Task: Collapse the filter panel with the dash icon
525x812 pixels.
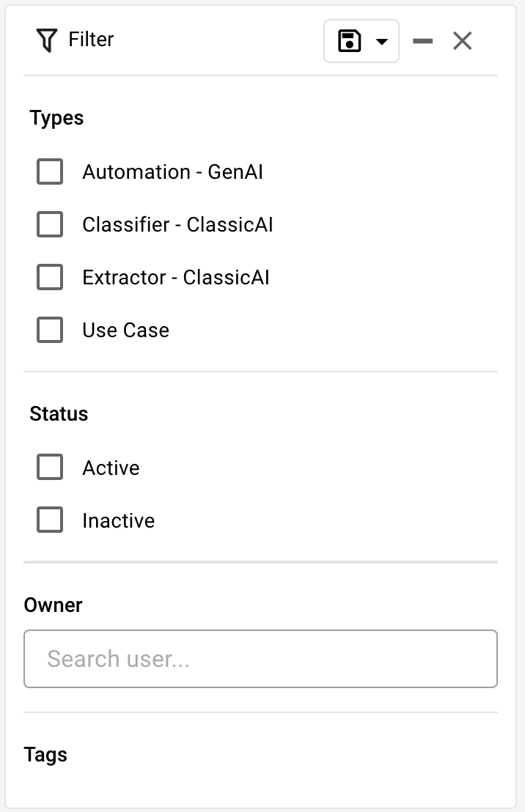Action: [423, 41]
